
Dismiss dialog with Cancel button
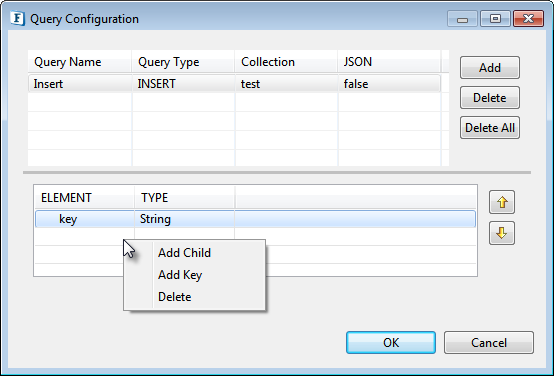(x=489, y=342)
